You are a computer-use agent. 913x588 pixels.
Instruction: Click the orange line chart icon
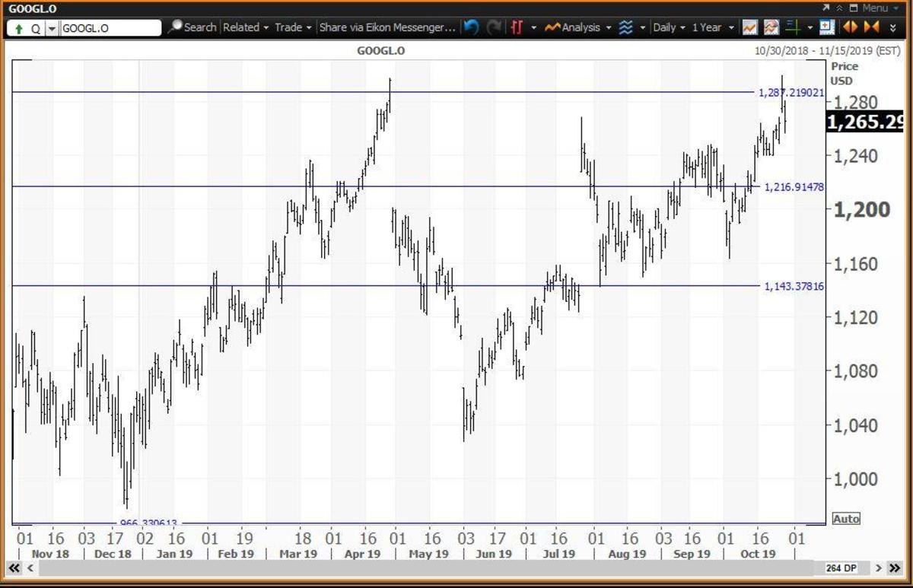click(x=750, y=27)
